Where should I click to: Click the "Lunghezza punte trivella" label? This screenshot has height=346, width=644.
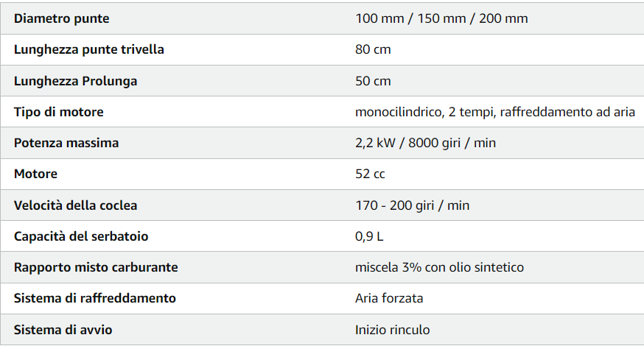89,49
